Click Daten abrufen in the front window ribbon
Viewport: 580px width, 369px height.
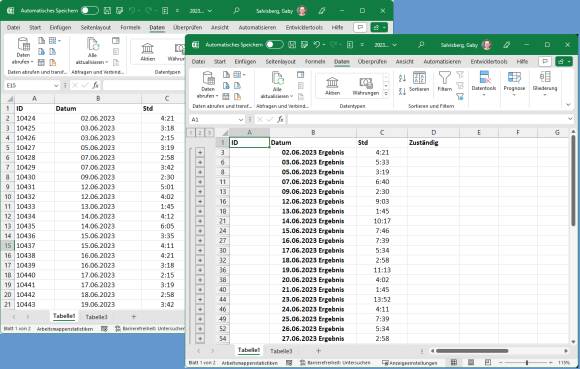[208, 85]
